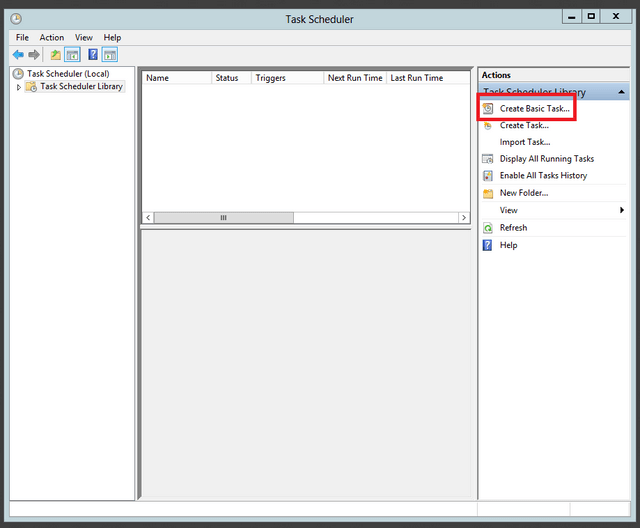Select Create Basic Task... action
Image resolution: width=640 pixels, height=528 pixels.
(534, 109)
